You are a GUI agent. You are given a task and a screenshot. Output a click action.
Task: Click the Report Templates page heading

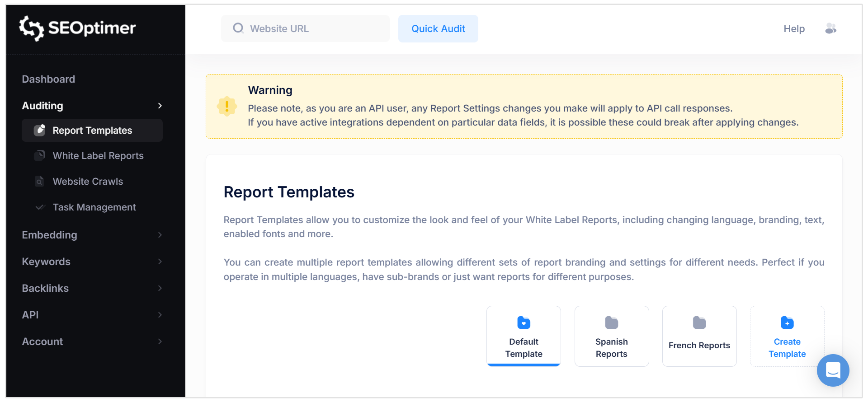289,192
